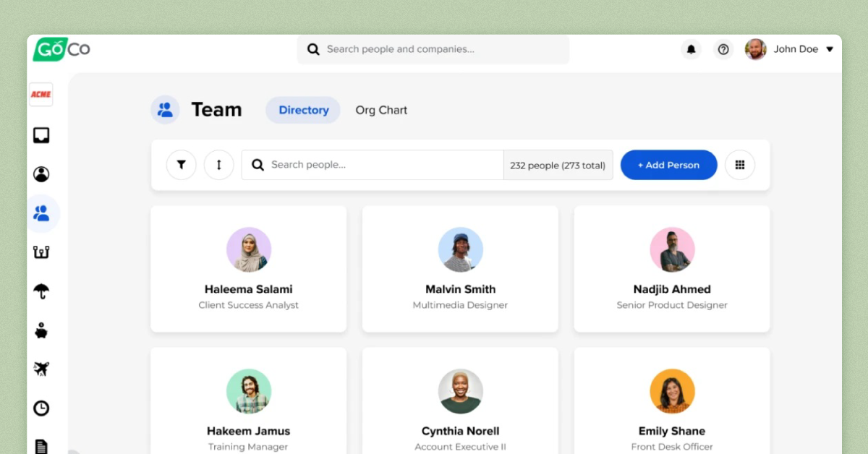Click the name Hakeem Jamus
The height and width of the screenshot is (454, 868).
coord(249,431)
